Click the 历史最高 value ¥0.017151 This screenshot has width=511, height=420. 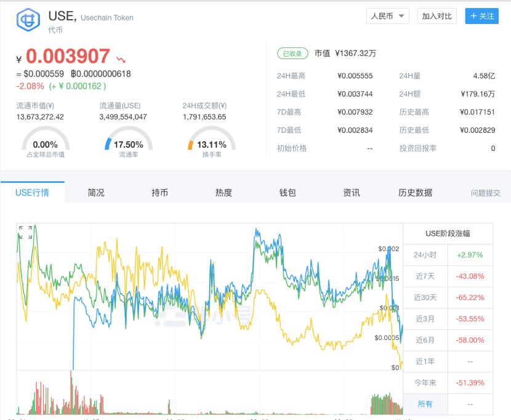pyautogui.click(x=477, y=112)
